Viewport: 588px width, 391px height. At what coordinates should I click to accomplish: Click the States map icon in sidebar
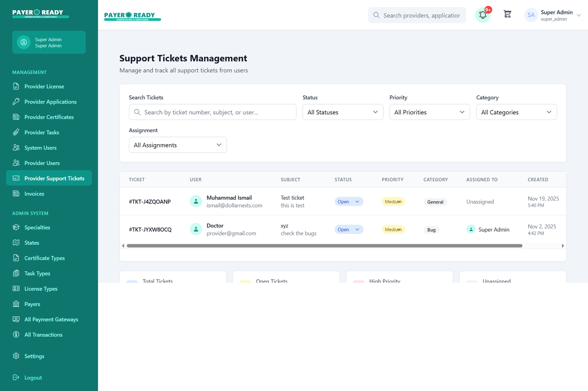[x=16, y=243]
